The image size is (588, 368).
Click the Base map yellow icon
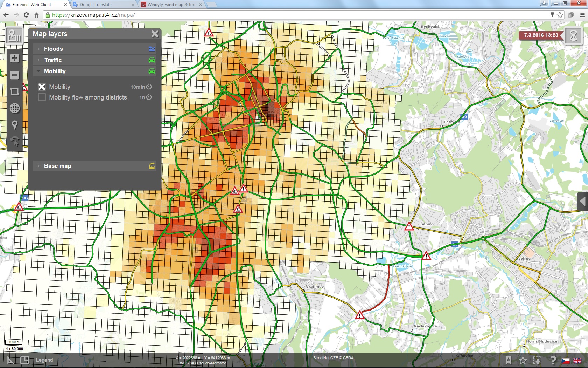tap(152, 166)
